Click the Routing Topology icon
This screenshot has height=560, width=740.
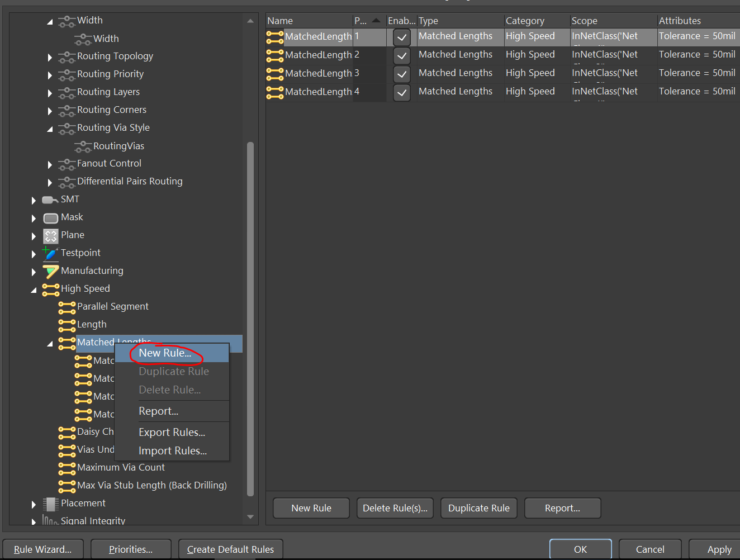tap(67, 57)
